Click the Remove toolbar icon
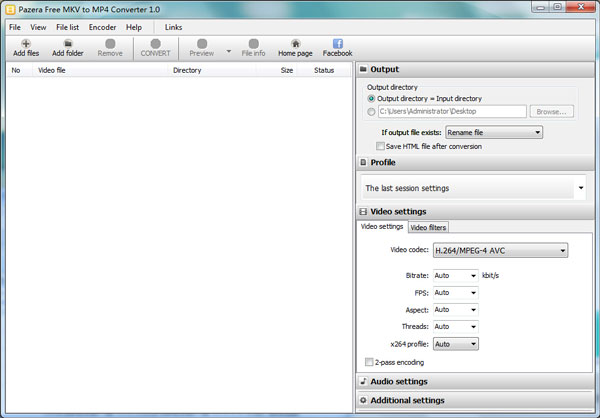Viewport: 600px width, 418px height. point(110,44)
